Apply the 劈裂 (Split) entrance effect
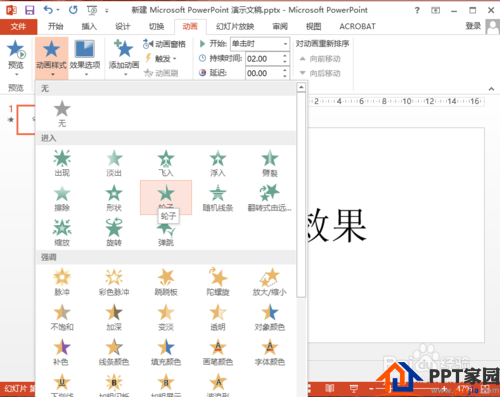 click(x=270, y=163)
